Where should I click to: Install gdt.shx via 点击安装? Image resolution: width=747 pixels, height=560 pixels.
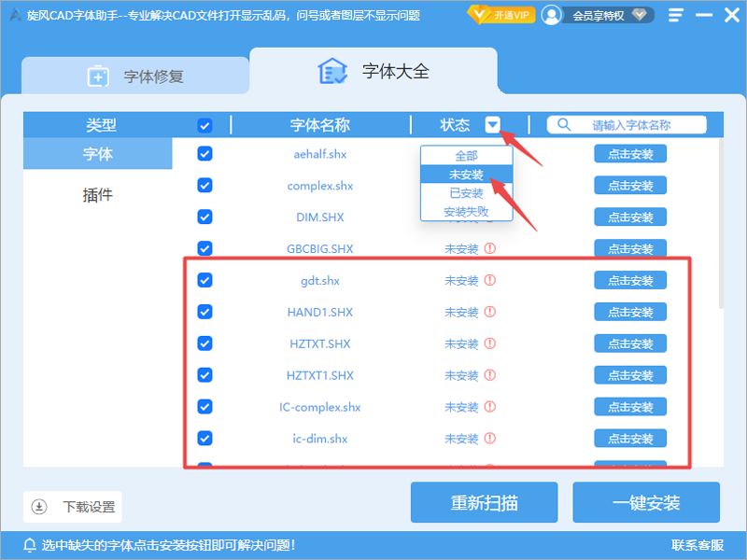tap(630, 280)
